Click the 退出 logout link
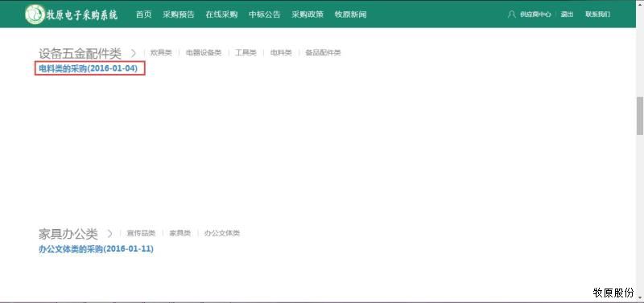This screenshot has width=644, height=303. click(x=568, y=14)
